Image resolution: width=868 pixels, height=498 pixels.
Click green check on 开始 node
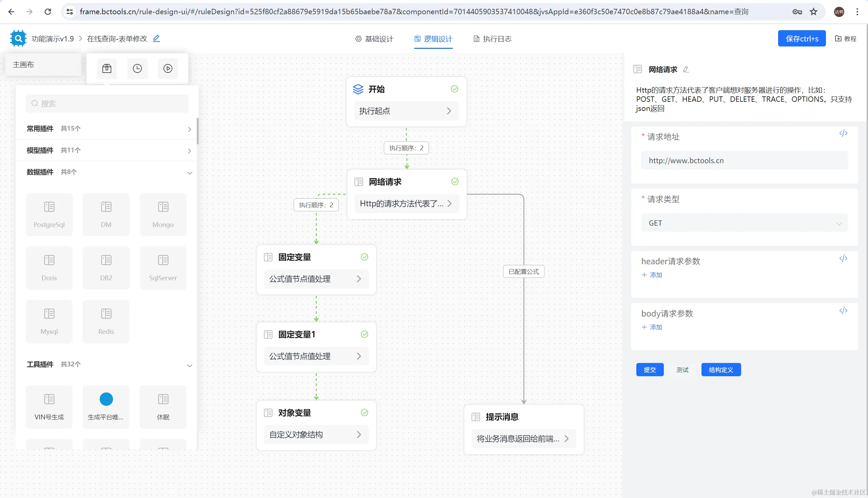point(454,89)
